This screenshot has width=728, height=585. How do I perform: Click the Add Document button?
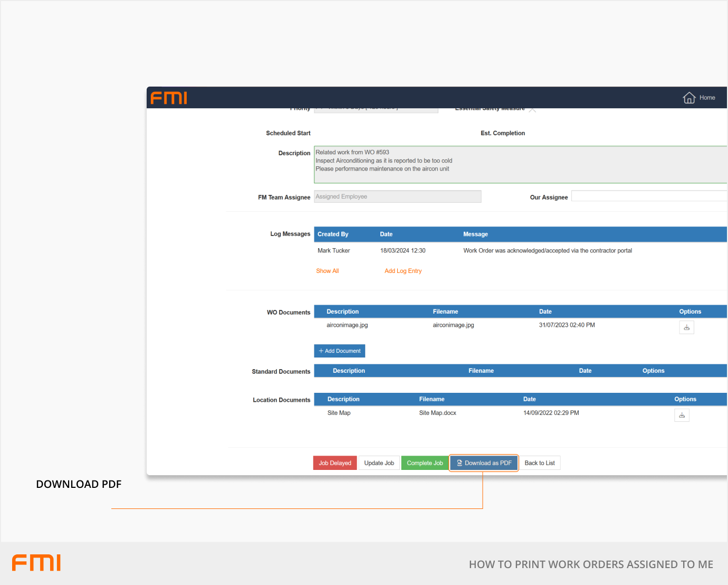point(339,351)
